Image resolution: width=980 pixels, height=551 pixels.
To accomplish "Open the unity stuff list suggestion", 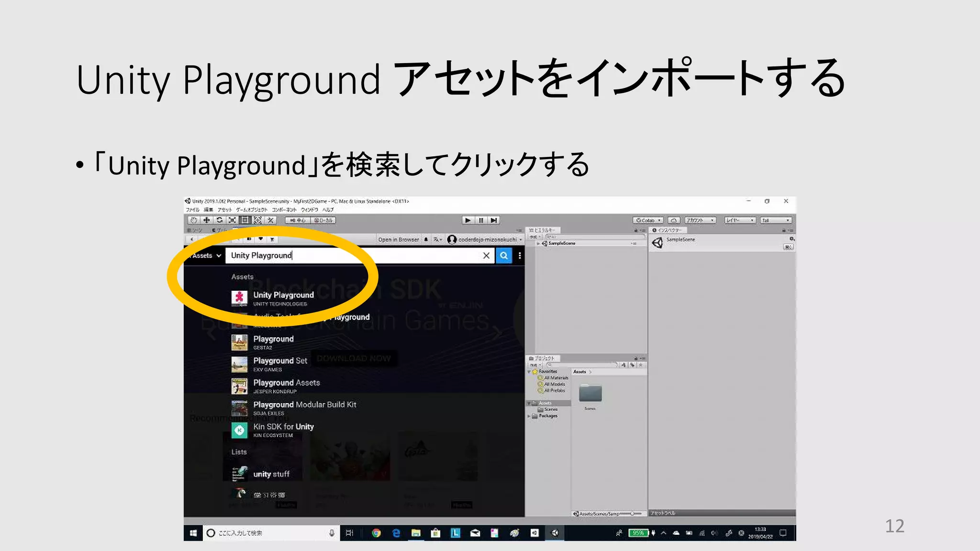I will (261, 474).
